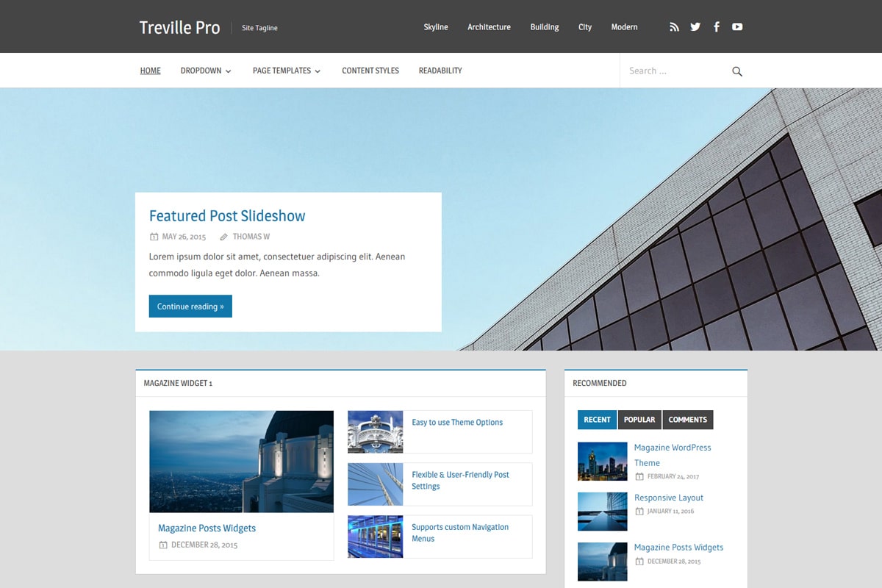
Task: Expand the Dropdown menu chevron
Action: pyautogui.click(x=228, y=71)
